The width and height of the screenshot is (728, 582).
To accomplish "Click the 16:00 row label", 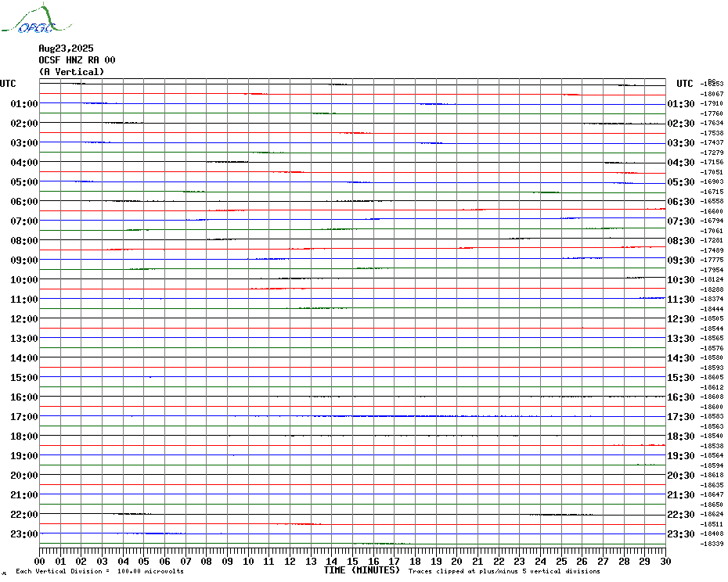I will [24, 397].
